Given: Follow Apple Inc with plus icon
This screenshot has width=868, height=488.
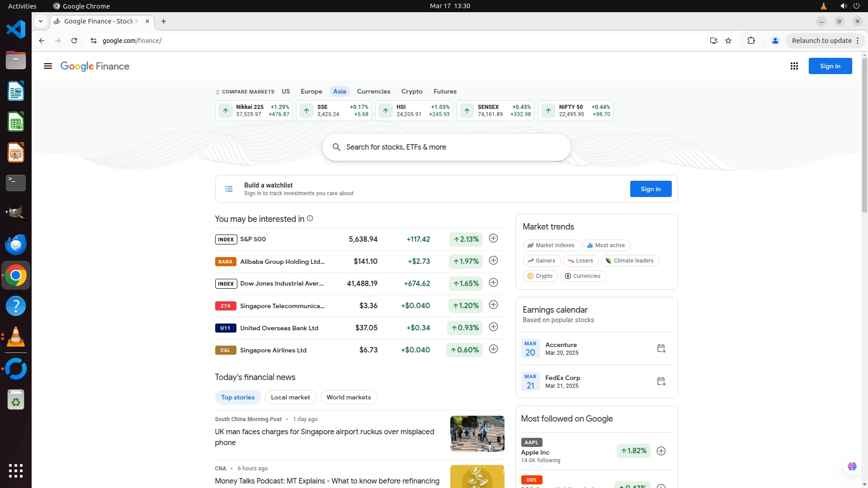Looking at the screenshot, I should 661,451.
